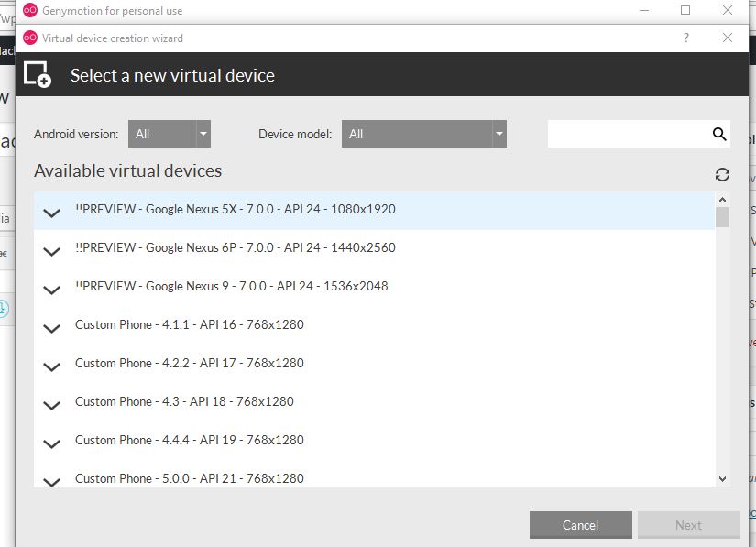Click the search magnifier icon
Image resolution: width=756 pixels, height=547 pixels.
(719, 134)
